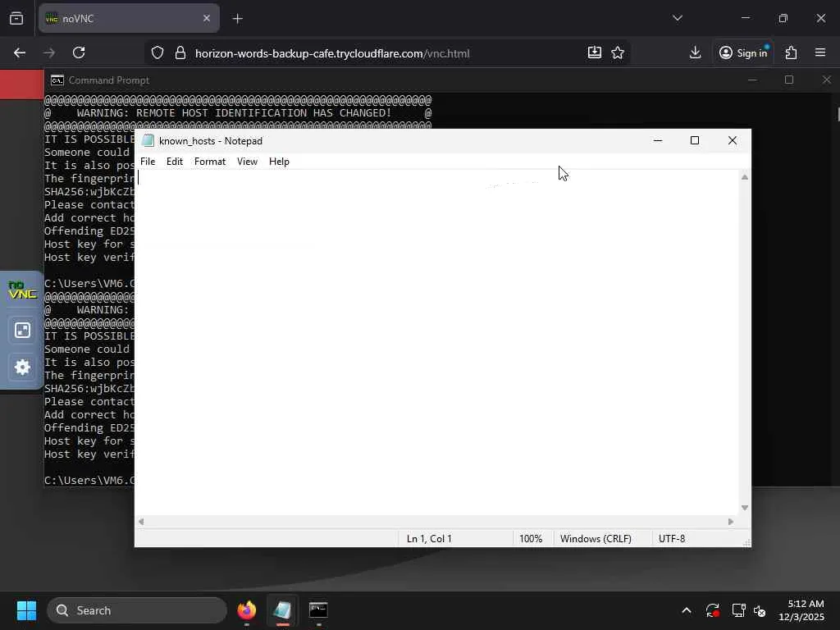Click the Windows (CRLF) status entry
The height and width of the screenshot is (630, 840).
596,538
